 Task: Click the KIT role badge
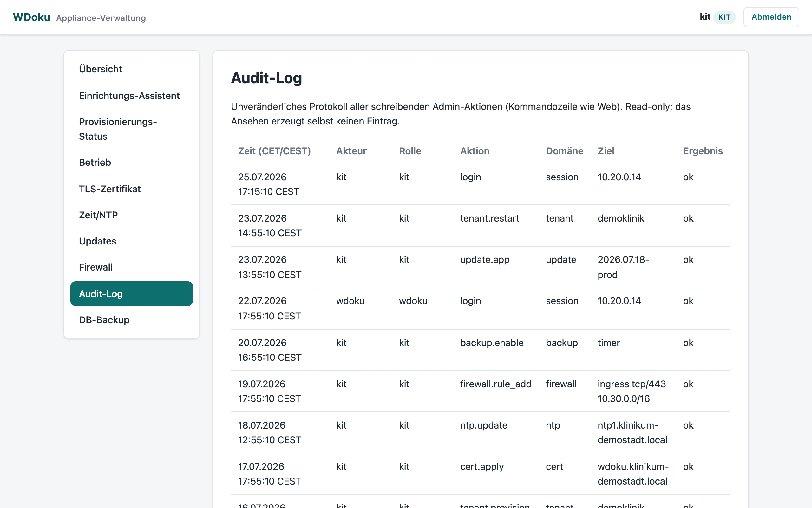[x=724, y=17]
